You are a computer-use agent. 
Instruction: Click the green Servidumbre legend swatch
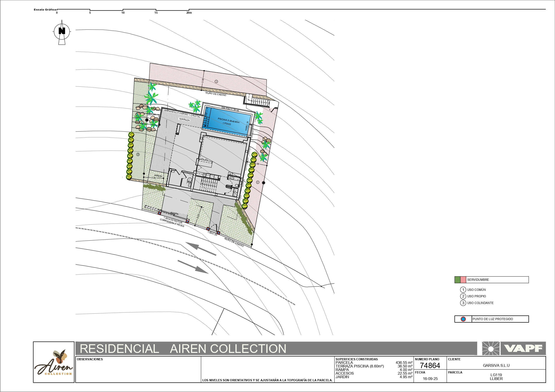coord(457,280)
